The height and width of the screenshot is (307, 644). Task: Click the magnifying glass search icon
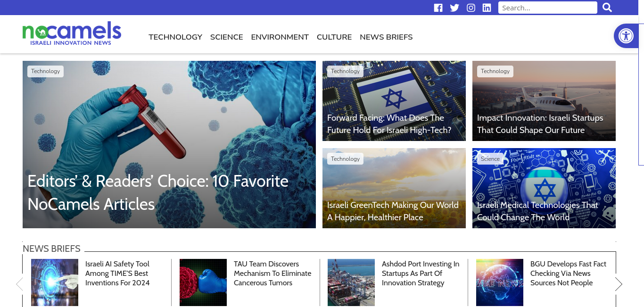(607, 8)
